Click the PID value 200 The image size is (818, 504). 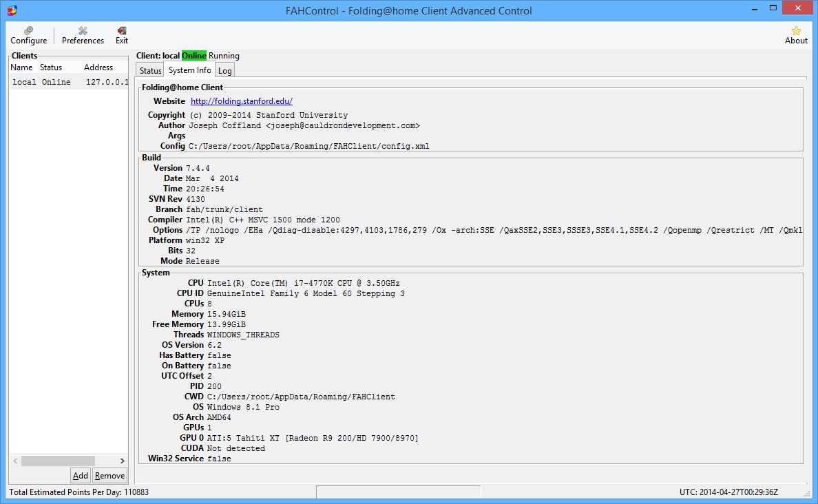point(214,387)
